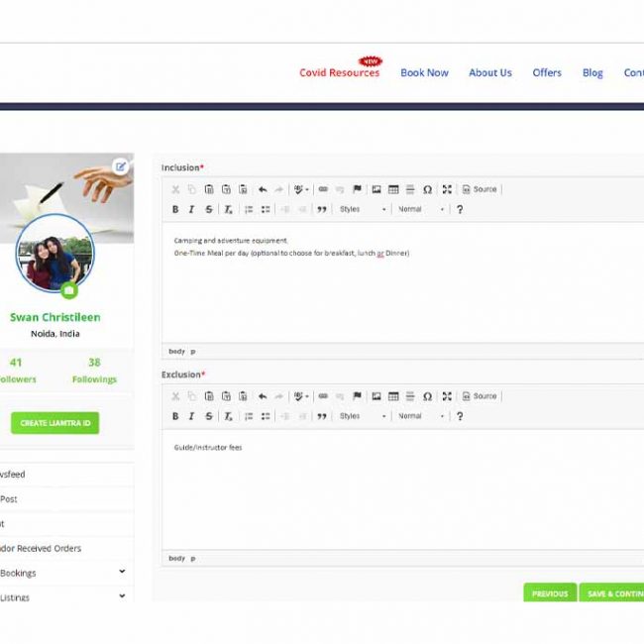
Task: Open spell checker in Inclusion editor
Action: pyautogui.click(x=301, y=189)
